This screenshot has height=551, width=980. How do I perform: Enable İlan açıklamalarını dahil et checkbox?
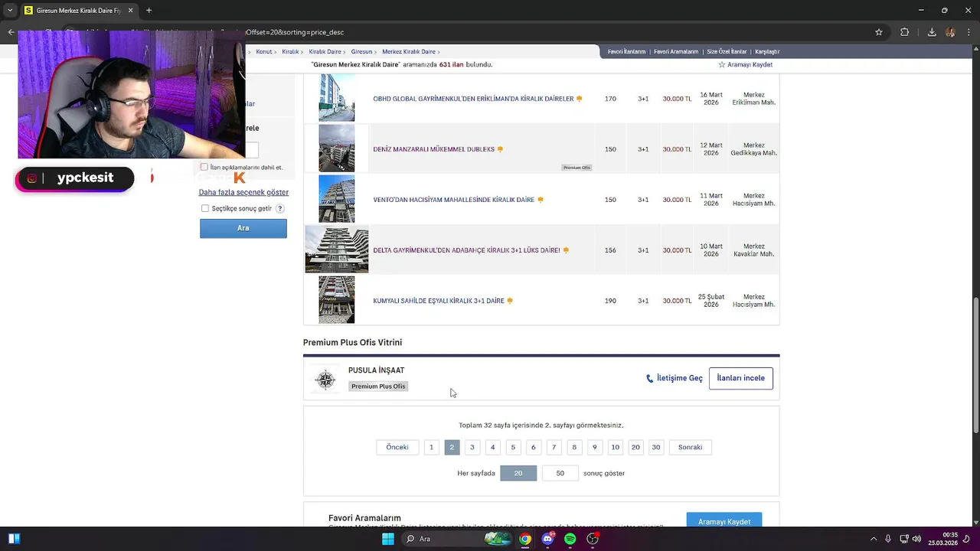pyautogui.click(x=204, y=167)
